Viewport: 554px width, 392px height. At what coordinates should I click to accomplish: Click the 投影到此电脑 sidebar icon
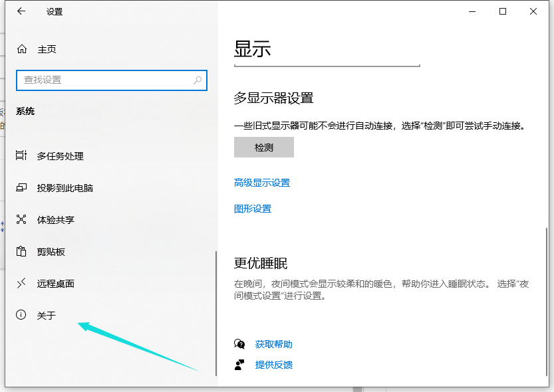21,188
